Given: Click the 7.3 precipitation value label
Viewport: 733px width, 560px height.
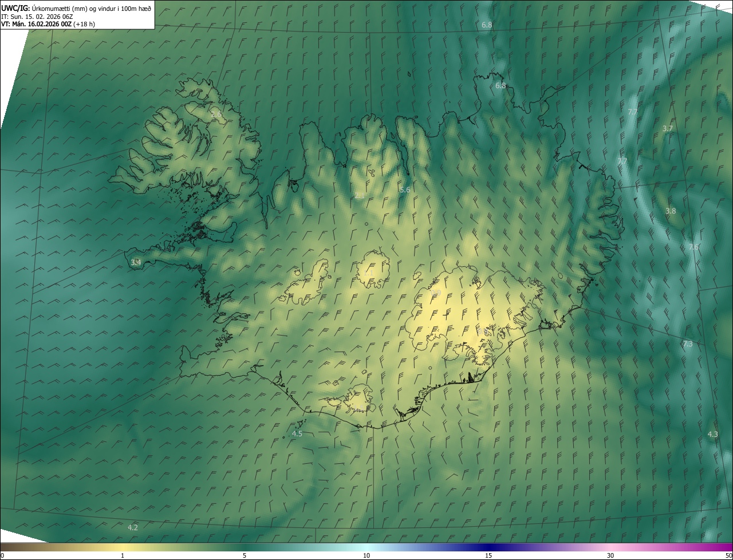Looking at the screenshot, I should pyautogui.click(x=688, y=344).
